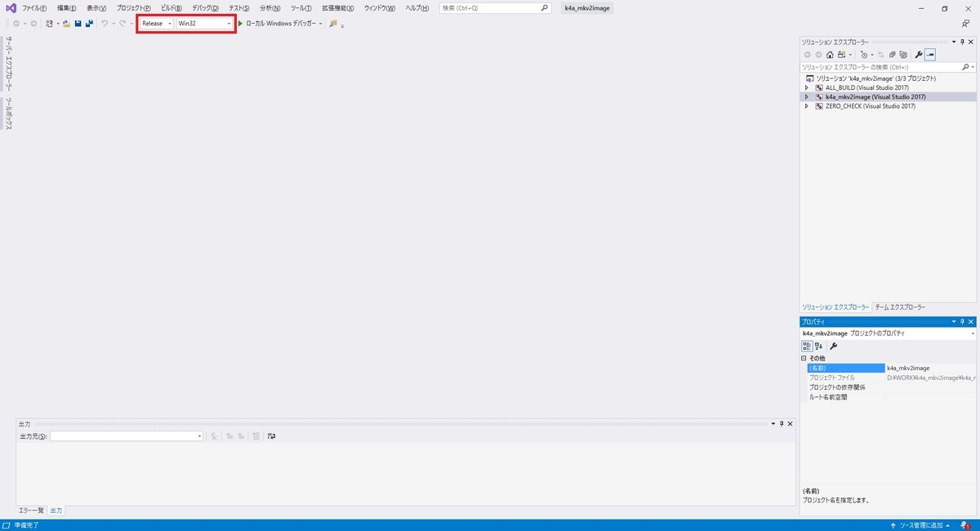Switch views icon in Solution Explorer toolbar
Screen dimensions: 980x531
point(840,55)
